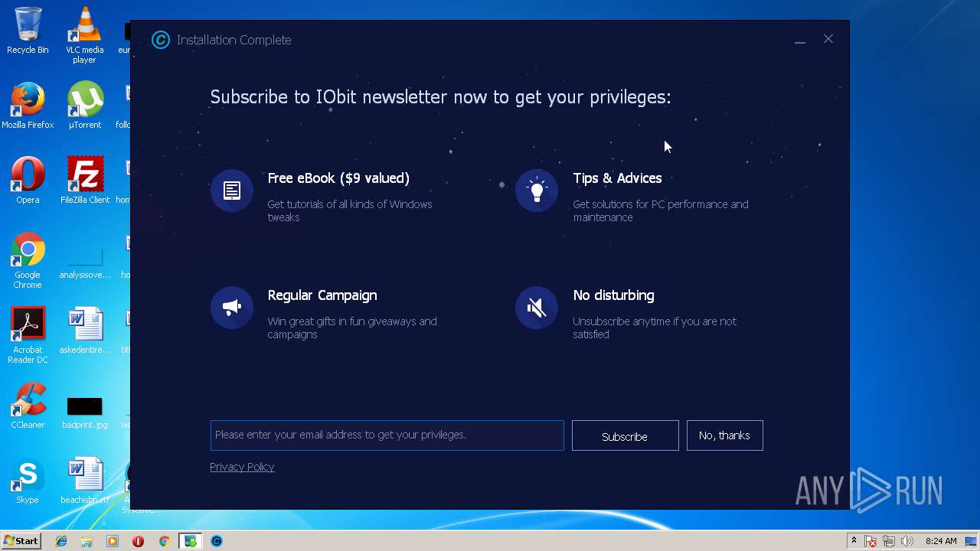Select the FileZilla Client shortcut
The image size is (980, 551).
[84, 181]
